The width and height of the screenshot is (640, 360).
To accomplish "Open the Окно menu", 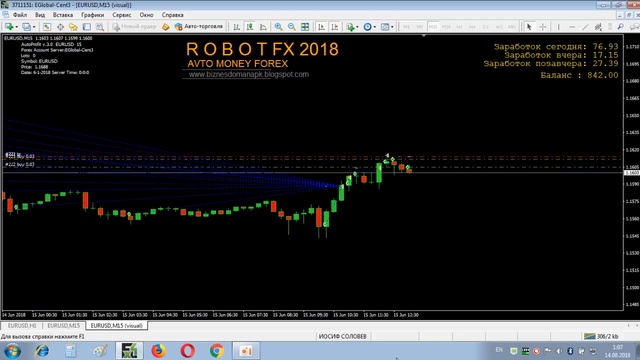I will [146, 15].
